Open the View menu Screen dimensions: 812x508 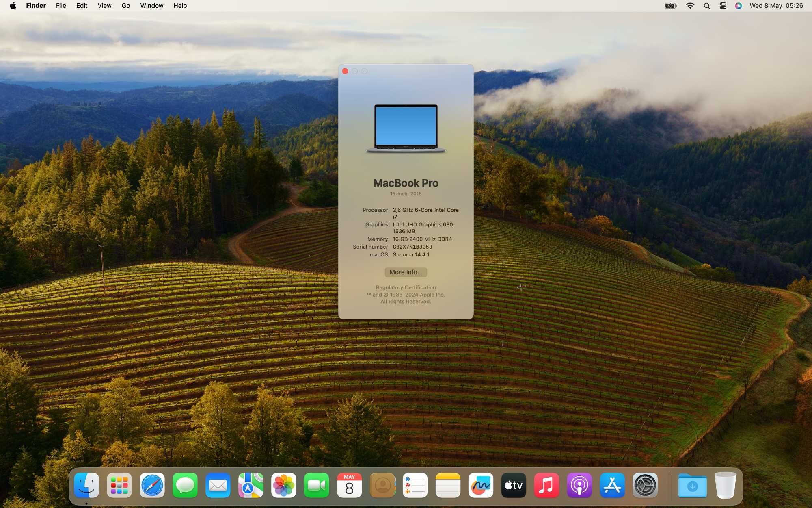coord(104,6)
